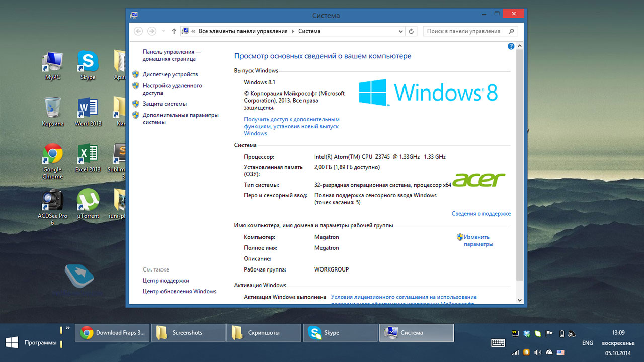
Task: Switch to 'Download Fraps 3...' Chrome taskbar button
Action: (x=112, y=333)
